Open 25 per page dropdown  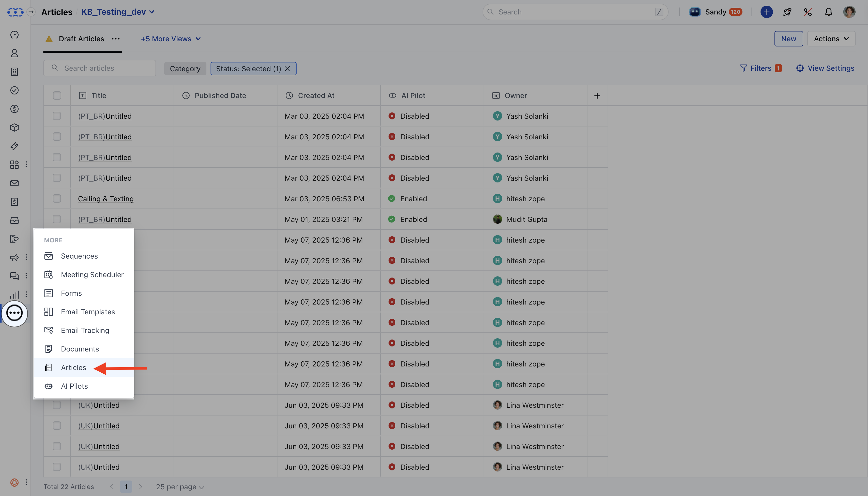pyautogui.click(x=180, y=487)
